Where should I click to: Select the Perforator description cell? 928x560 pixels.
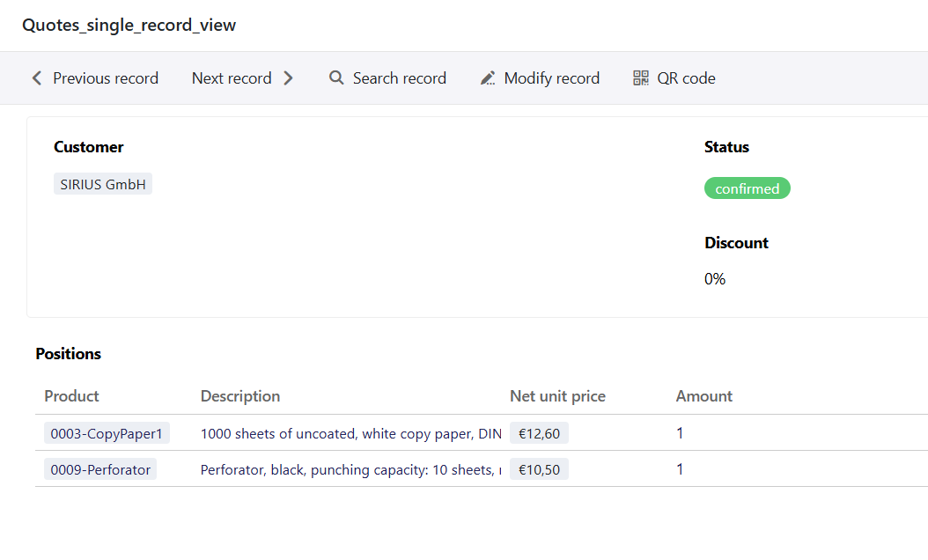point(350,469)
